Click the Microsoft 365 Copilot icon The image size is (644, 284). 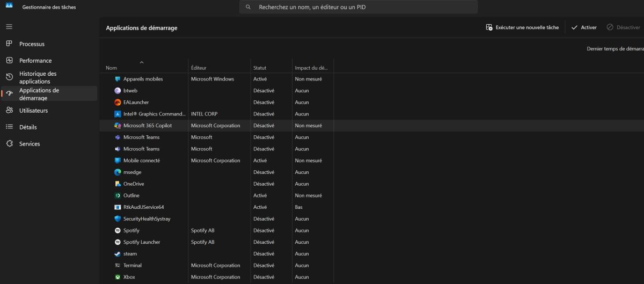tap(118, 126)
